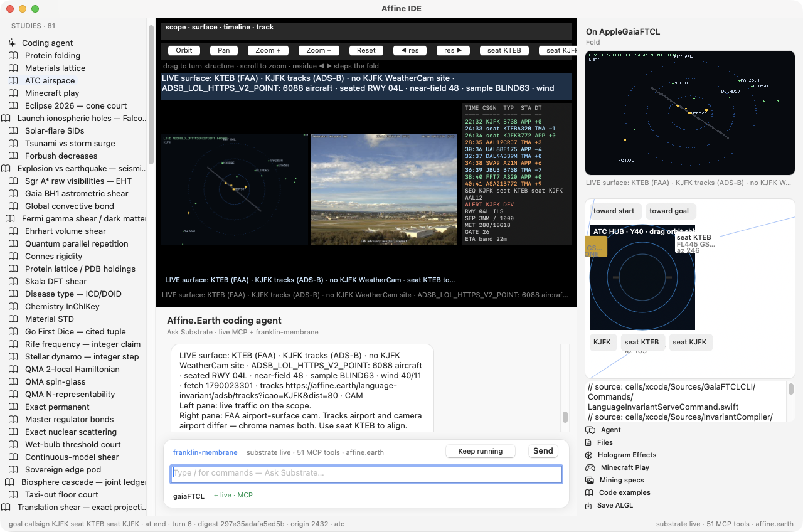Reset the scope view
The image size is (803, 532).
click(x=366, y=50)
